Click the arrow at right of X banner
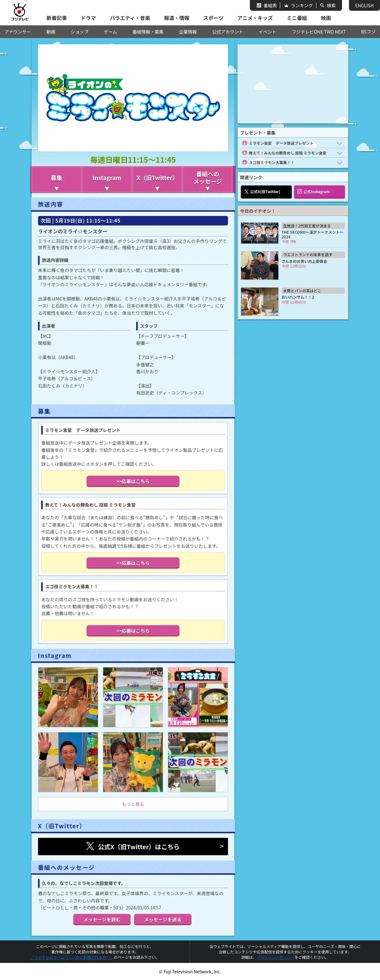The height and width of the screenshot is (980, 380). (221, 846)
